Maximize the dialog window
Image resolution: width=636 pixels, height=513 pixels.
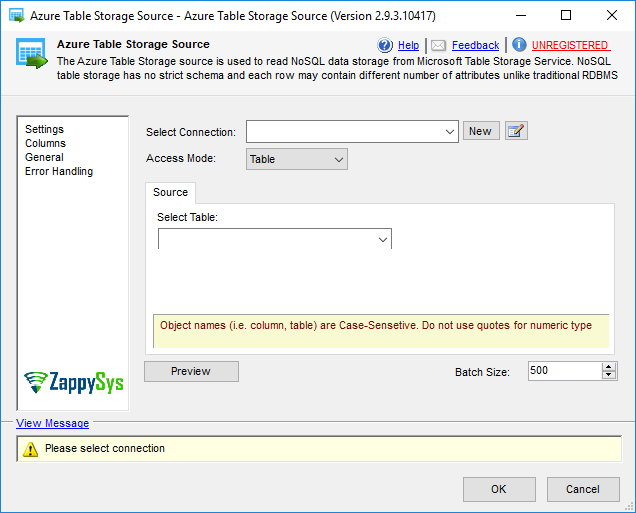pyautogui.click(x=566, y=15)
